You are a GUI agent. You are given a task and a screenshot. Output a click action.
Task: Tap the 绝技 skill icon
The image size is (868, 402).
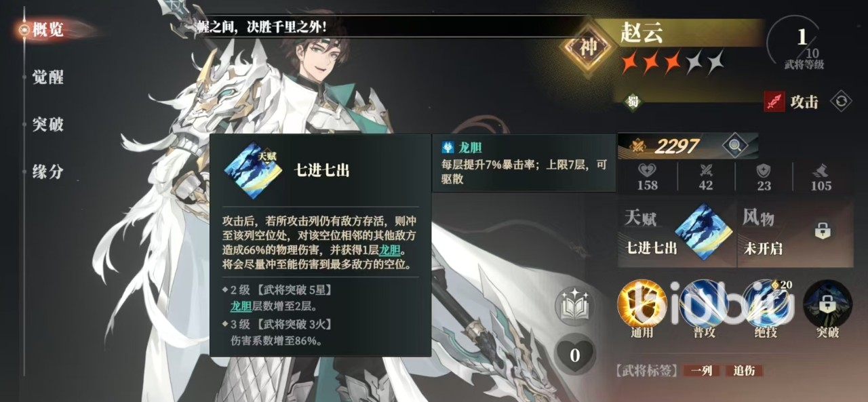point(766,304)
